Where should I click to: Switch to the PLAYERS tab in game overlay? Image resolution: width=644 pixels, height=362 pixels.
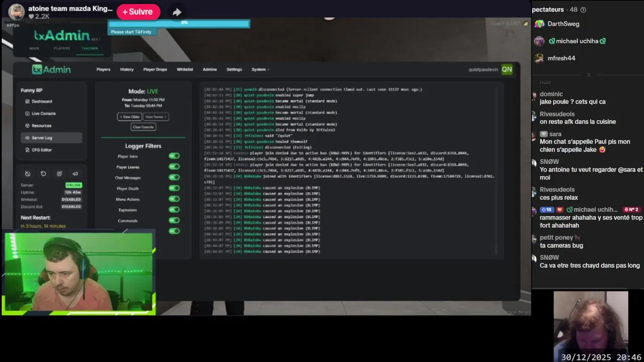click(62, 48)
